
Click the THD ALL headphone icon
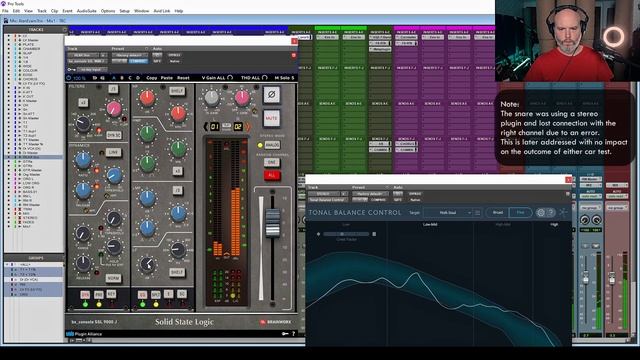(x=265, y=78)
